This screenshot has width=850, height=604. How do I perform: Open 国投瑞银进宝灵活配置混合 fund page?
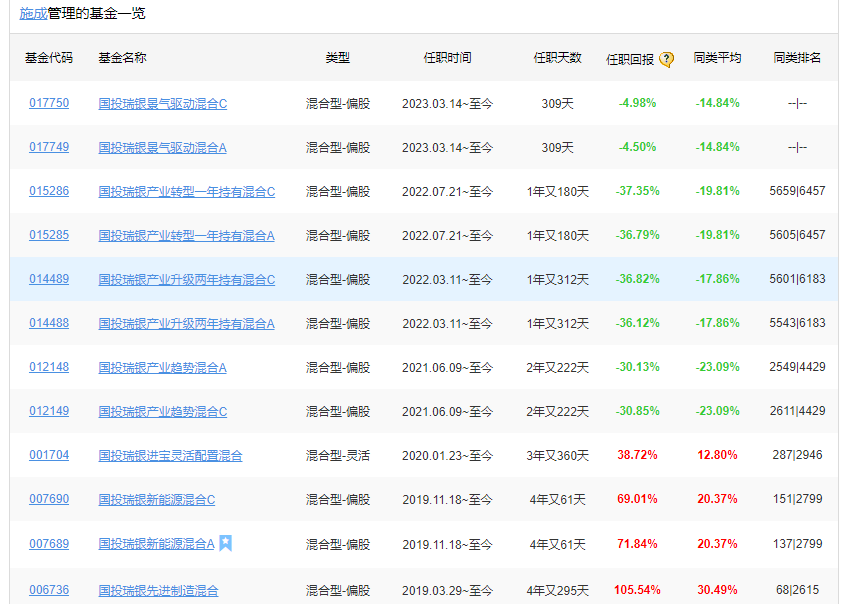click(170, 455)
